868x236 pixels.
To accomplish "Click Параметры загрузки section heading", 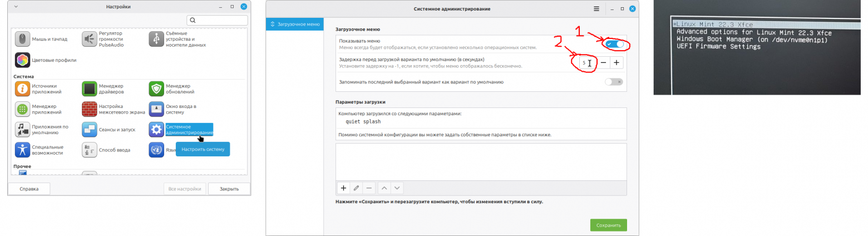I will click(x=361, y=102).
